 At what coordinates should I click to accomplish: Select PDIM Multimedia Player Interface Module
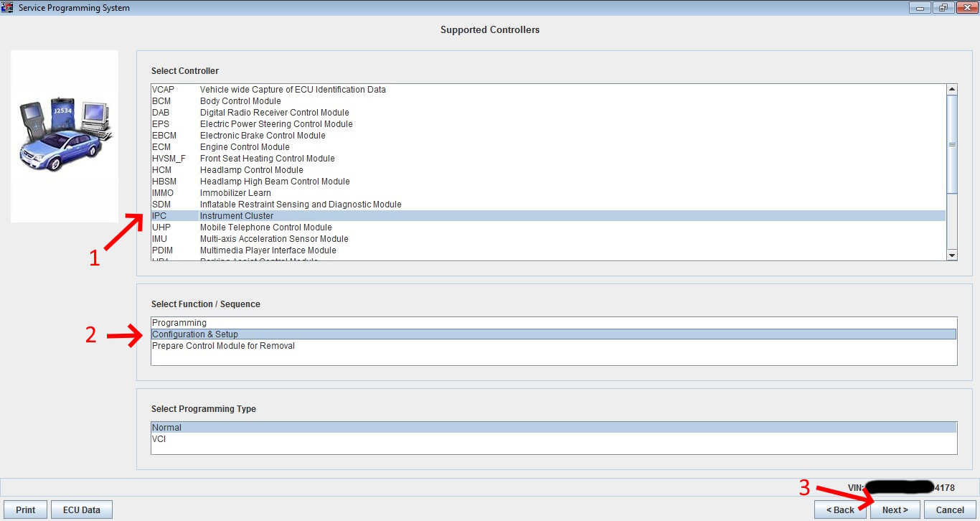pos(548,250)
